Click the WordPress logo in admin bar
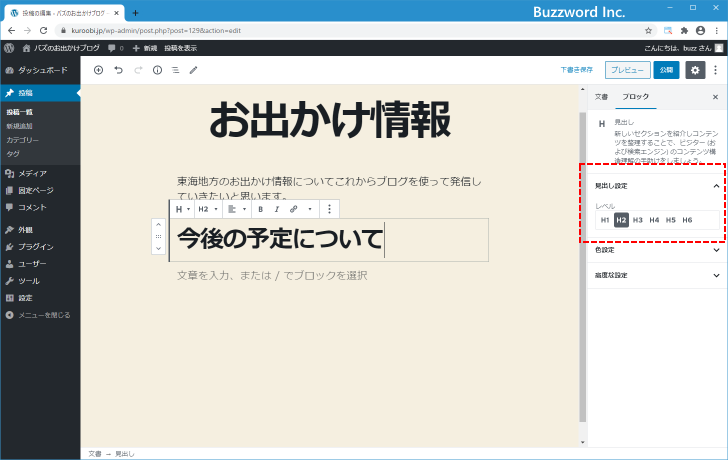Image resolution: width=728 pixels, height=460 pixels. (x=9, y=48)
